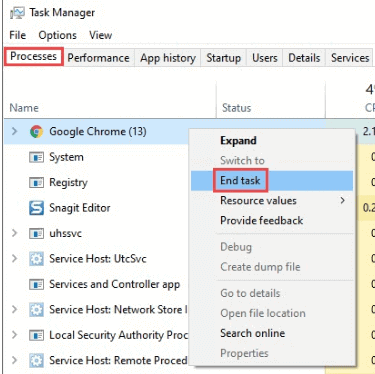Screen dimensions: 375x374
Task: Select the Google Chrome (13) process name
Action: (x=98, y=132)
